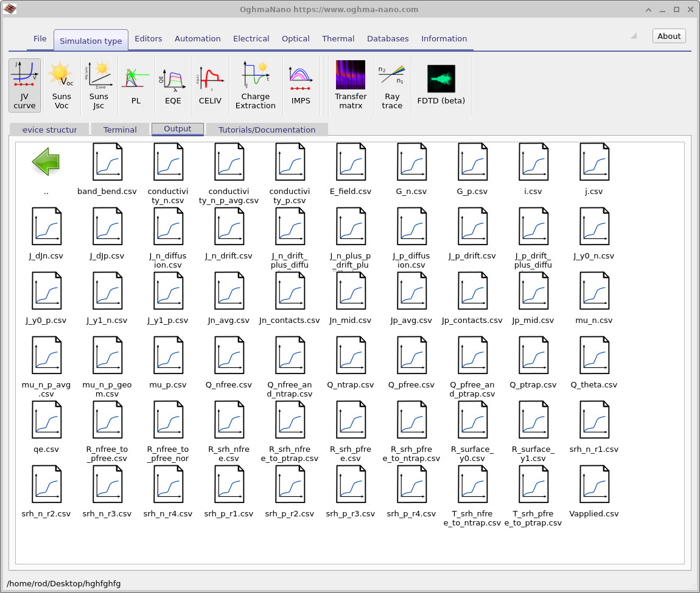Click the Jn_mid.csv file name

coord(351,320)
